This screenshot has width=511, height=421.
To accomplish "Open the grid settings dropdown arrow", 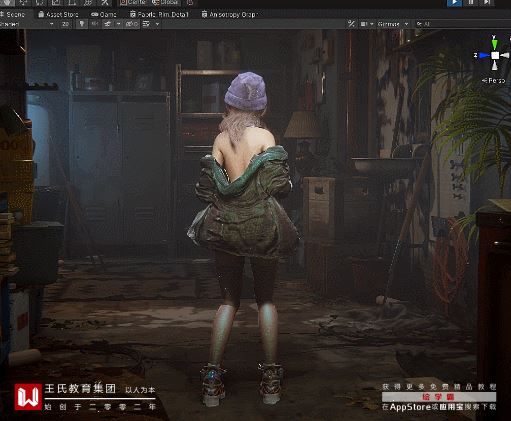I will (x=157, y=24).
